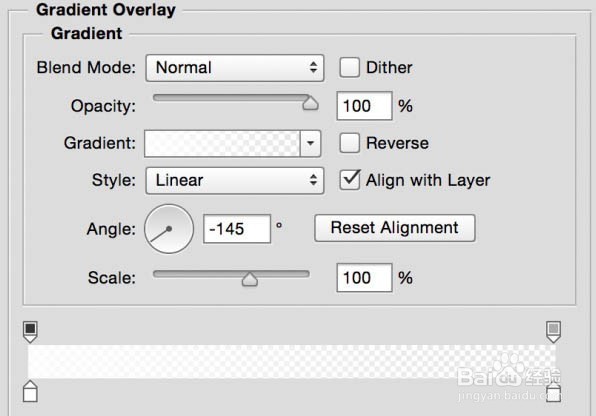The height and width of the screenshot is (416, 596).
Task: Click the large gradient editing bar
Action: coord(292,362)
